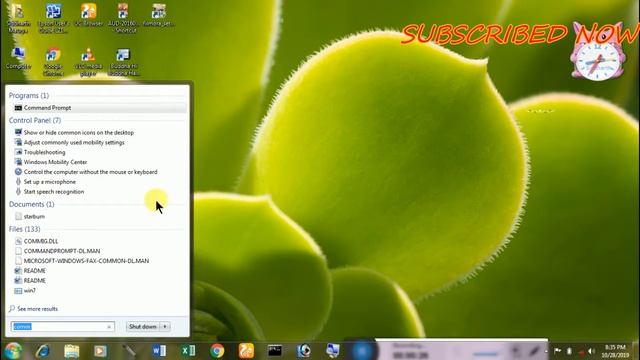The height and width of the screenshot is (360, 640).
Task: Click the Shut down button
Action: coord(143,327)
